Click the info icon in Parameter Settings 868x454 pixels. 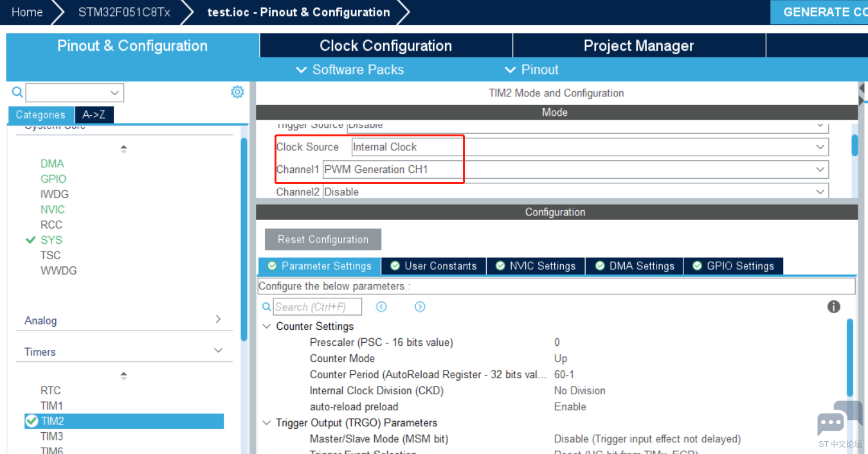[834, 307]
